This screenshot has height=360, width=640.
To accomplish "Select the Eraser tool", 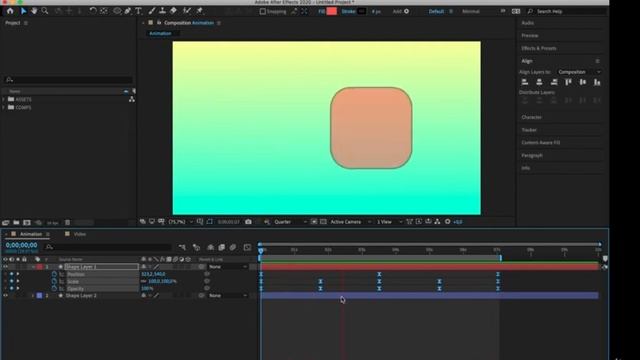I will point(173,11).
